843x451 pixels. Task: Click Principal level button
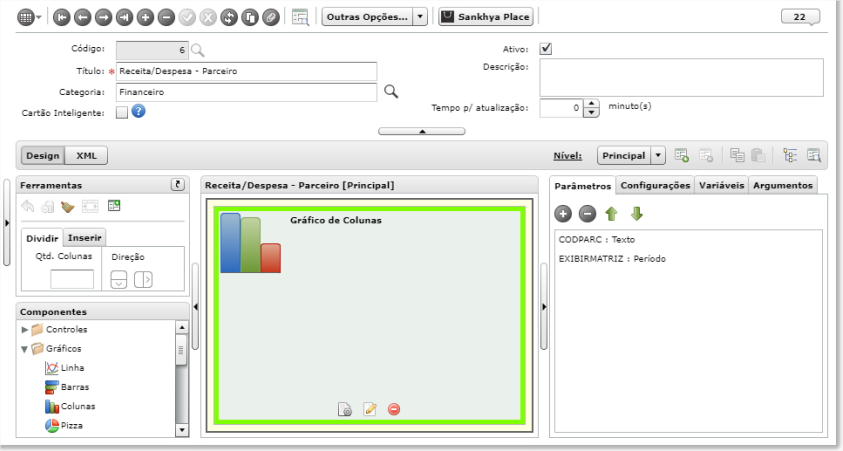[x=624, y=155]
